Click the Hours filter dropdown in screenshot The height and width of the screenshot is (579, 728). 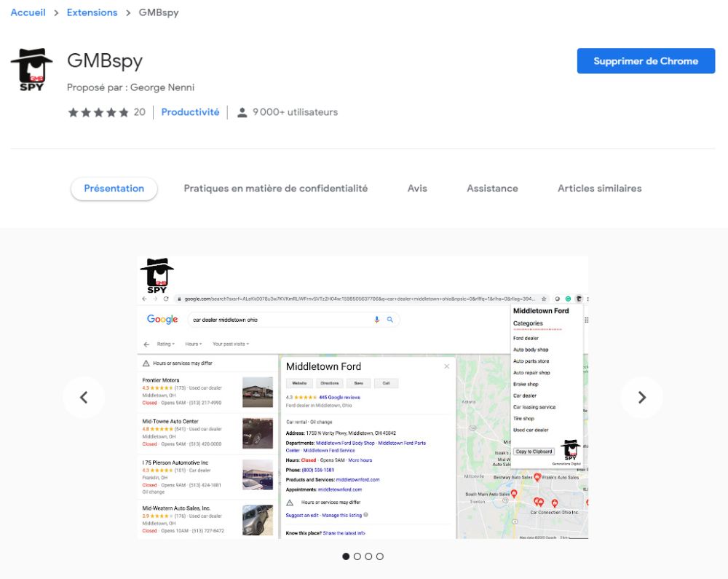click(x=193, y=344)
